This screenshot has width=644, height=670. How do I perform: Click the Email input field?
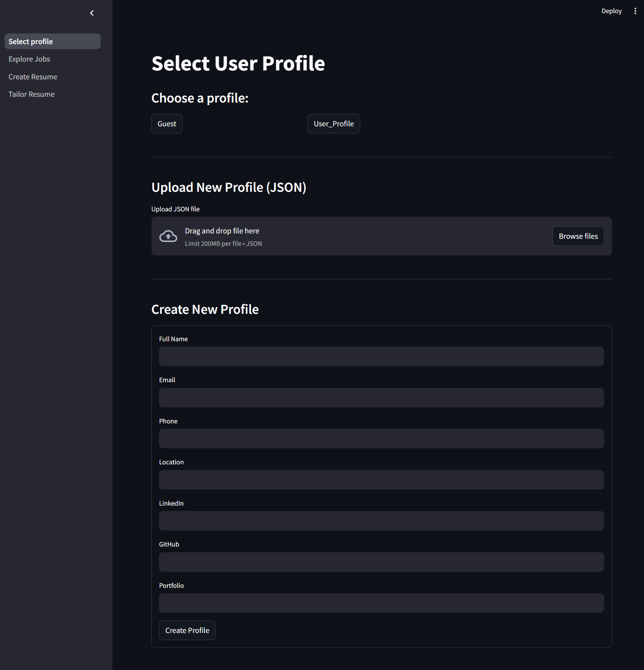coord(381,397)
